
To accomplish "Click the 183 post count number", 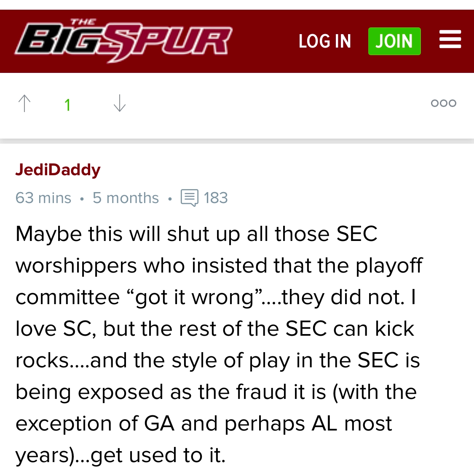I will pos(216,198).
